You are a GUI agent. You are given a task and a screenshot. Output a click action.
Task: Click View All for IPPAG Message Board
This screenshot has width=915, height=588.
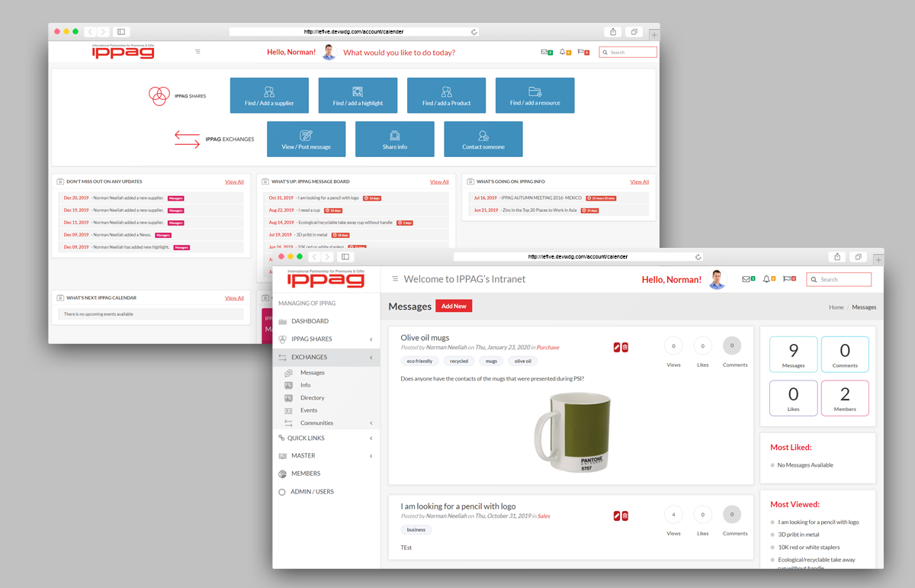coord(439,182)
